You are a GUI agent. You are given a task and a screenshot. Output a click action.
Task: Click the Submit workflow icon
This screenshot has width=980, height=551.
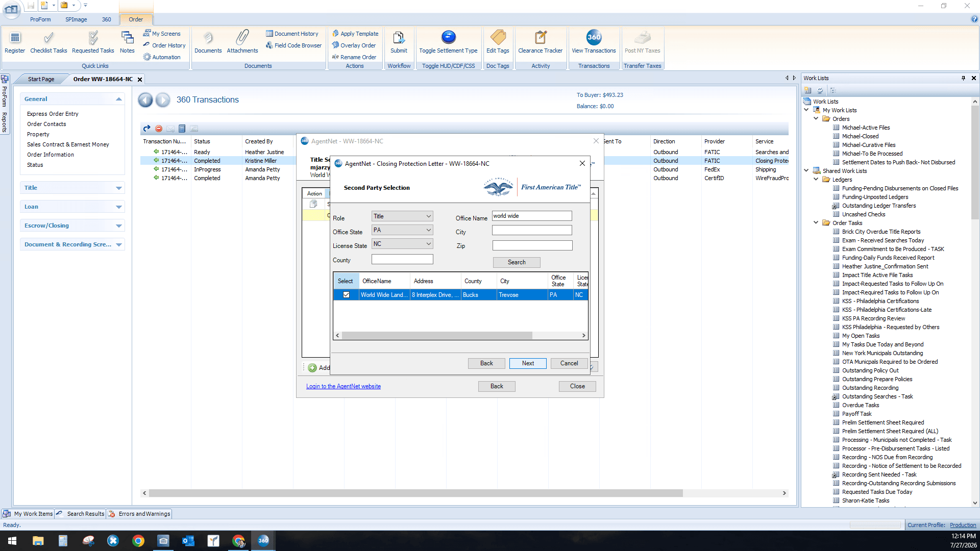click(399, 42)
